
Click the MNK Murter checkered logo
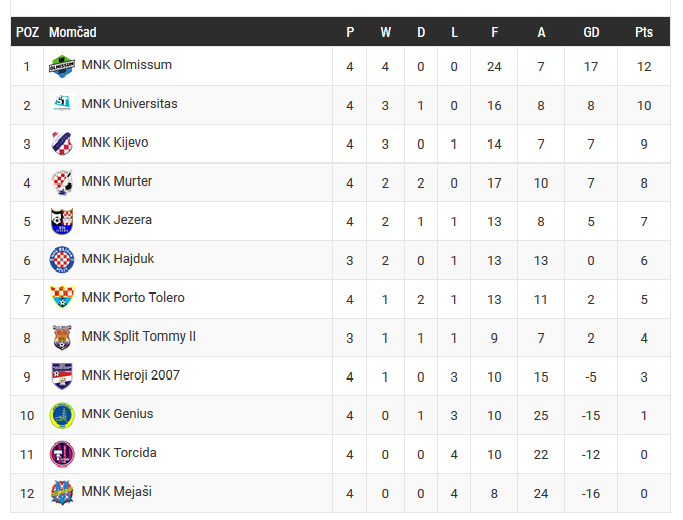pos(62,182)
